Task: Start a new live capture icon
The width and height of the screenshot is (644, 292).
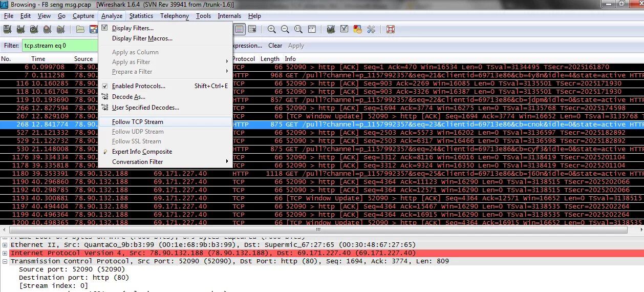Action: pos(34,29)
